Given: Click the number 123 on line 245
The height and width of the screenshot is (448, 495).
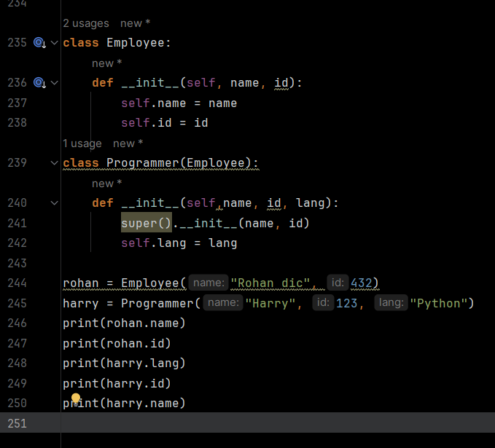Looking at the screenshot, I should click(346, 304).
